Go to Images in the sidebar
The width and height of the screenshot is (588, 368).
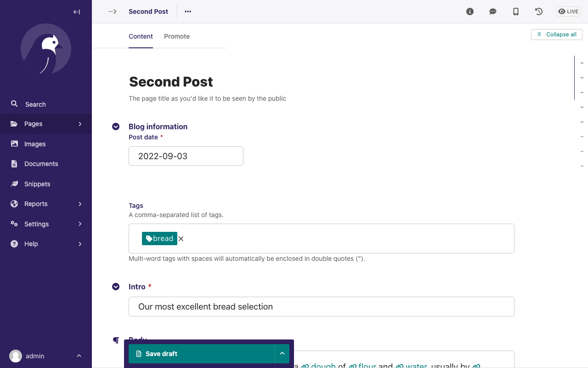point(46,144)
